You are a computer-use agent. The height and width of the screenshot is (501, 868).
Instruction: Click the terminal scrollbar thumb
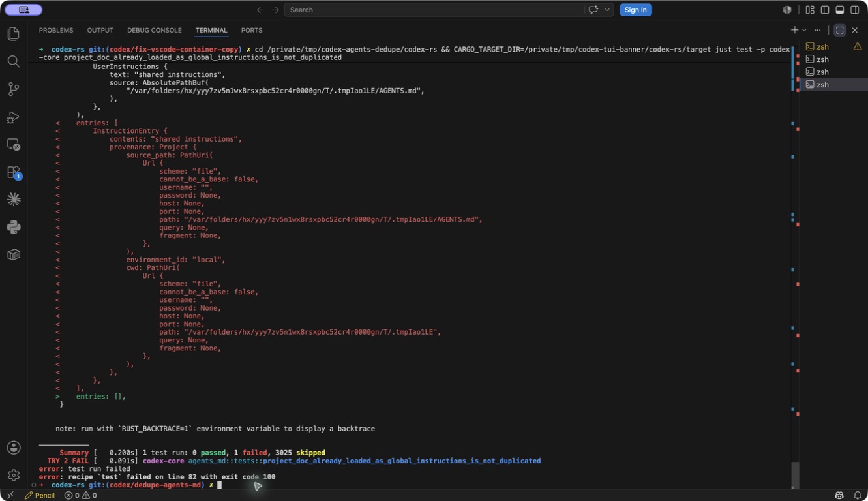(795, 474)
